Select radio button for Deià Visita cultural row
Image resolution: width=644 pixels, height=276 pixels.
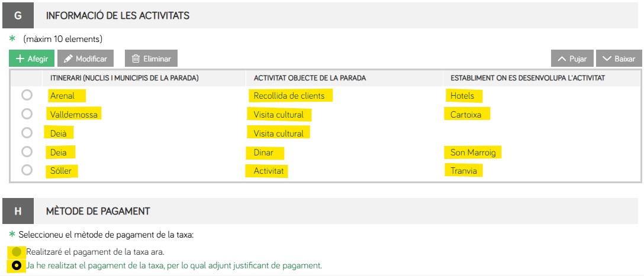(x=27, y=133)
